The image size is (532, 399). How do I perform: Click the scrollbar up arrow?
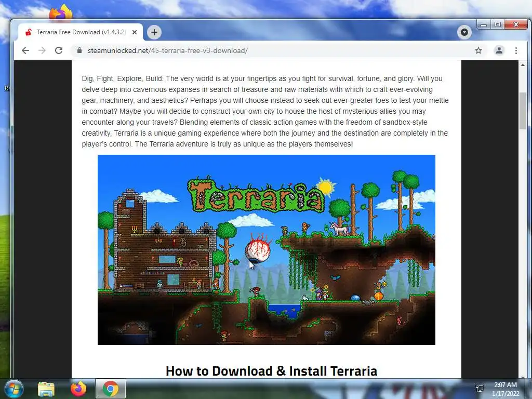point(523,65)
